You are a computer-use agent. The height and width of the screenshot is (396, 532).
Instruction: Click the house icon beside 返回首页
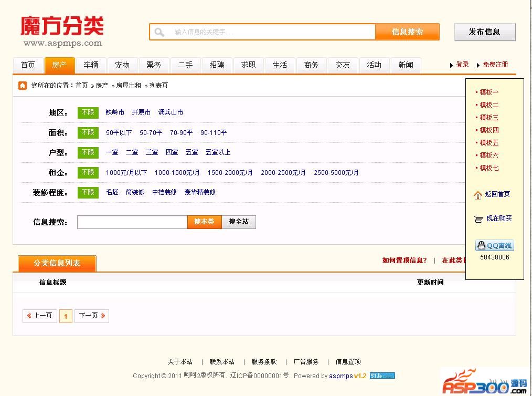[478, 195]
